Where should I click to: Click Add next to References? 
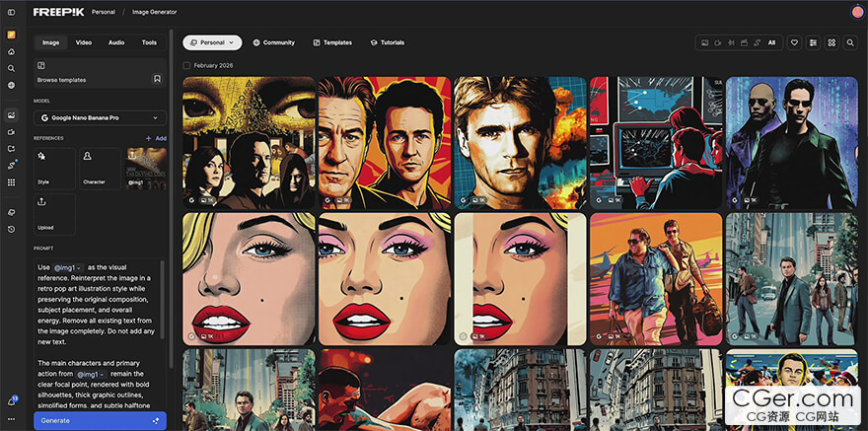coord(156,138)
